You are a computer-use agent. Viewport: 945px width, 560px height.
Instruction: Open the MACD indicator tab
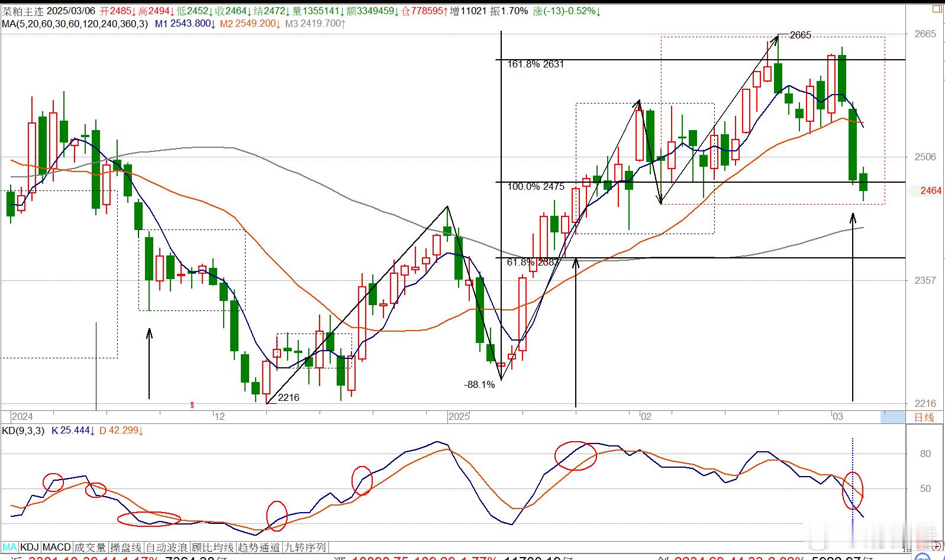(x=57, y=548)
